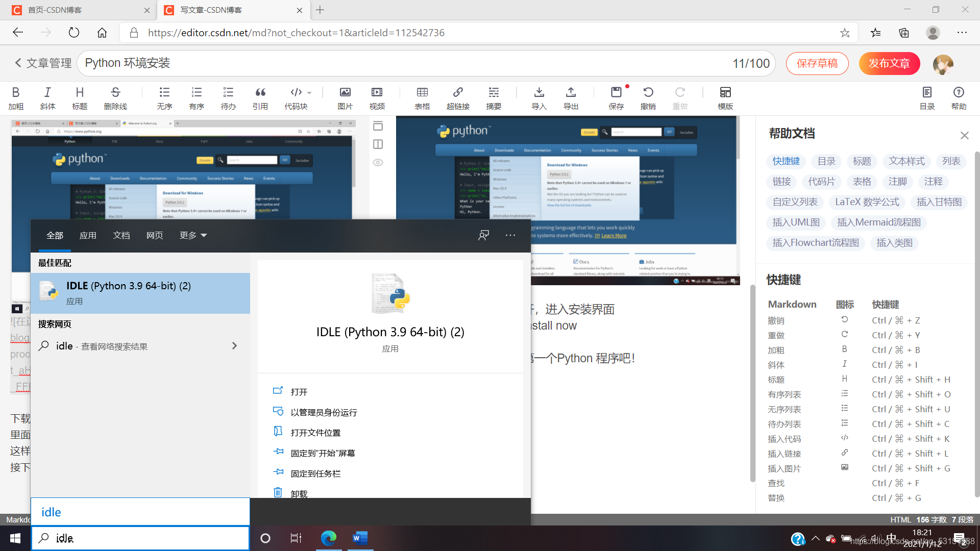Viewport: 980px width, 551px height.
Task: Open the search panel three-dots options
Action: 510,235
